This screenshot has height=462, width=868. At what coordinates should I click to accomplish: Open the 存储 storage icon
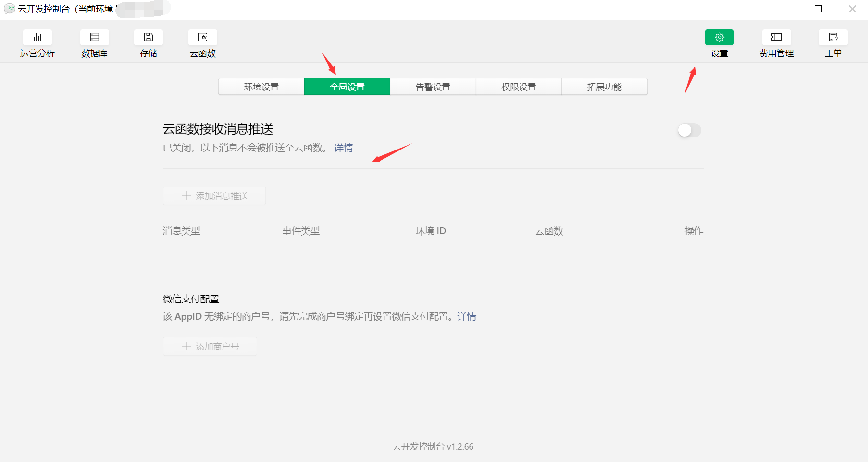click(149, 37)
